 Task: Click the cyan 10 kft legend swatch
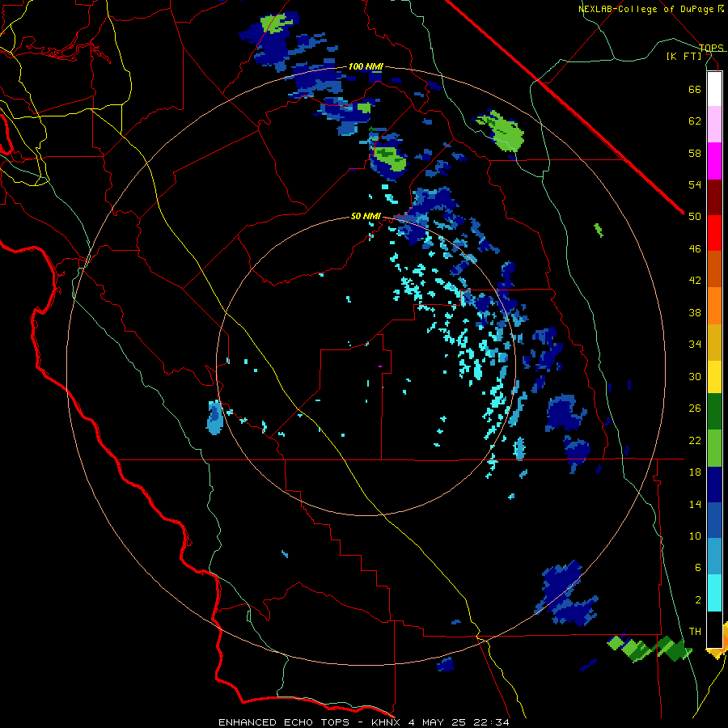(x=714, y=593)
